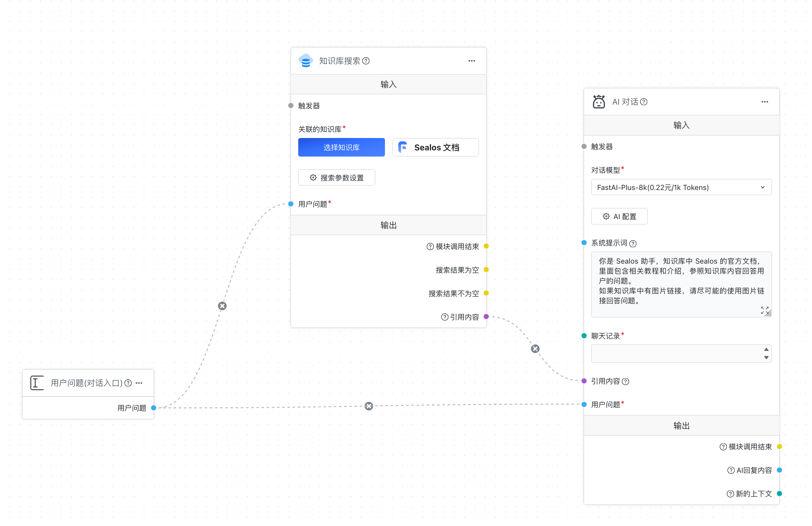Click the 用户问题 output handle on entry node
Screen dimensions: 812x526
(x=154, y=408)
